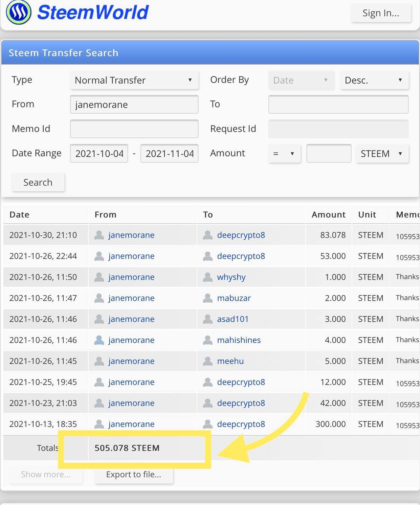
Task: Click the SteemWorld logo icon
Action: pyautogui.click(x=19, y=13)
